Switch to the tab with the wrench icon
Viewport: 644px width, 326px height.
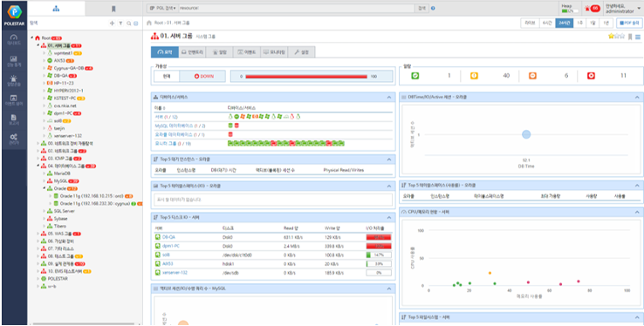pos(302,52)
